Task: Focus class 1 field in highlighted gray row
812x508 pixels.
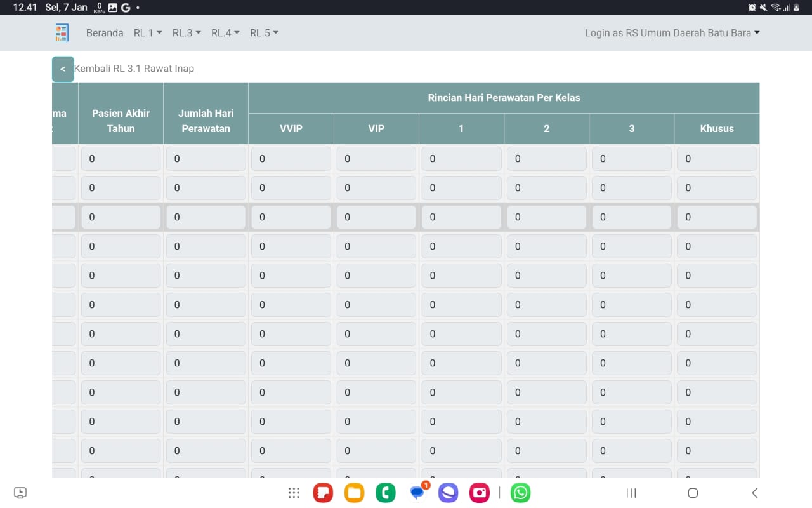Action: pos(461,217)
